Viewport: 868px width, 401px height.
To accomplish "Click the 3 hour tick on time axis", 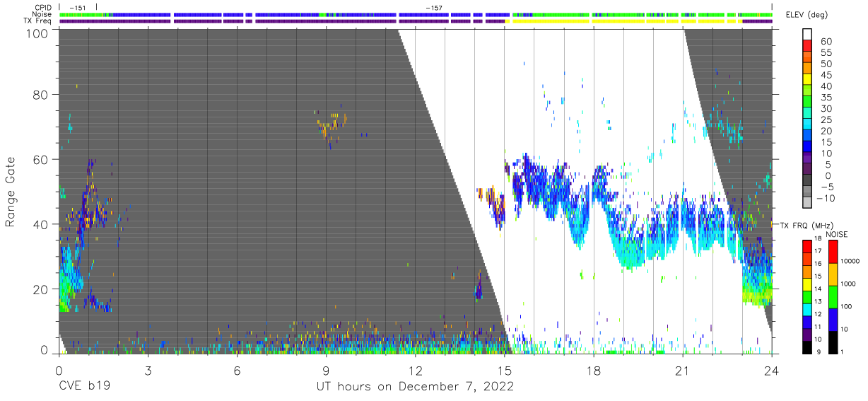I will click(x=148, y=370).
